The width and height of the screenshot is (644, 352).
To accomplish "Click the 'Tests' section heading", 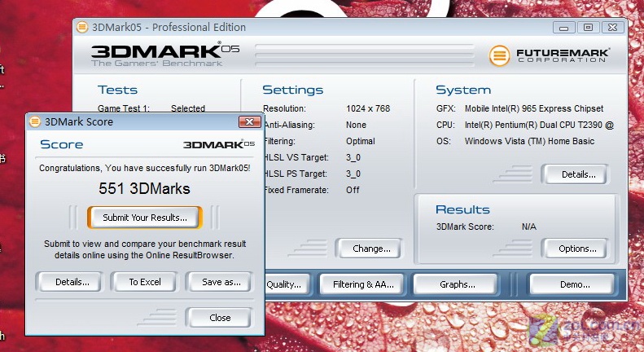I will click(117, 90).
